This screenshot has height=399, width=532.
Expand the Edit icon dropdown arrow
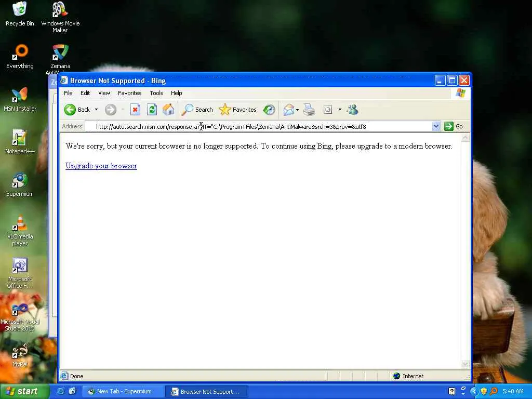click(340, 110)
